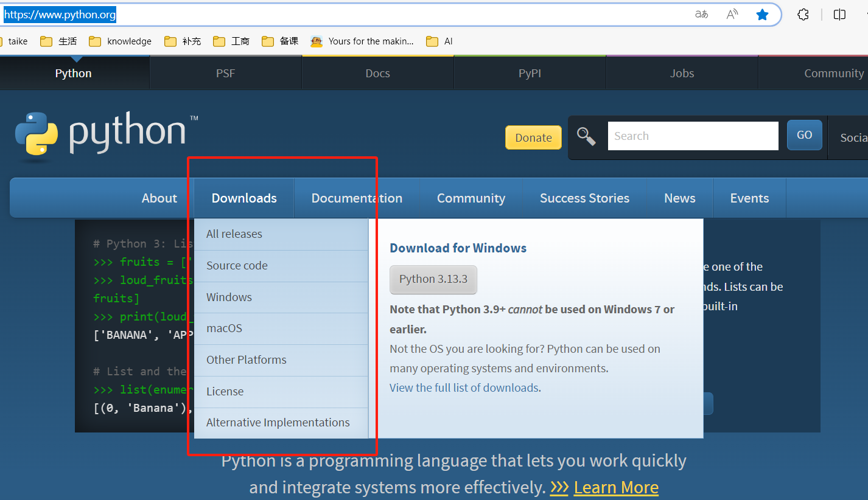This screenshot has height=500, width=868.
Task: Click the split screen icon
Action: click(x=839, y=15)
